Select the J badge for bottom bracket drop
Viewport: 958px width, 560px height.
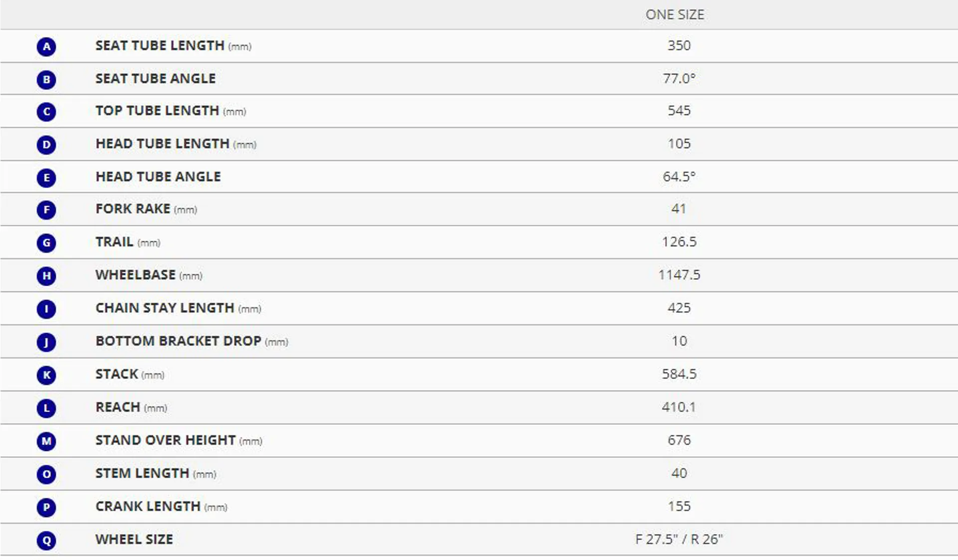pos(46,342)
